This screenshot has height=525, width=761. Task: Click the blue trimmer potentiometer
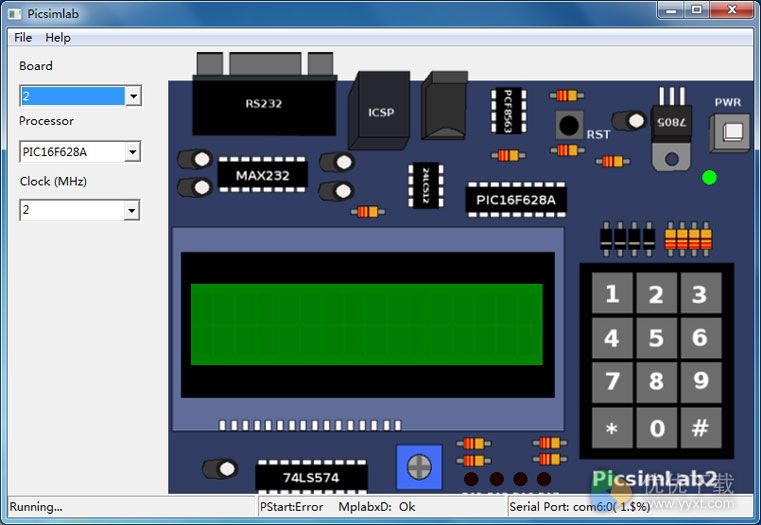click(419, 467)
